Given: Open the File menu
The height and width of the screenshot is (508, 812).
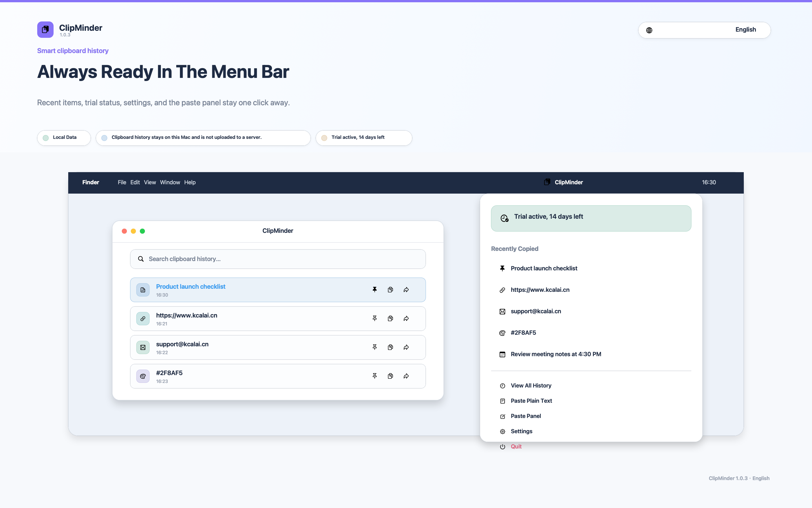Looking at the screenshot, I should coord(122,182).
